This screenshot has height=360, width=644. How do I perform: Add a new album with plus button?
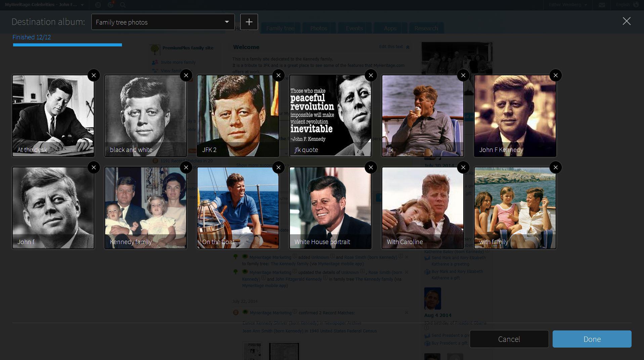(x=249, y=22)
